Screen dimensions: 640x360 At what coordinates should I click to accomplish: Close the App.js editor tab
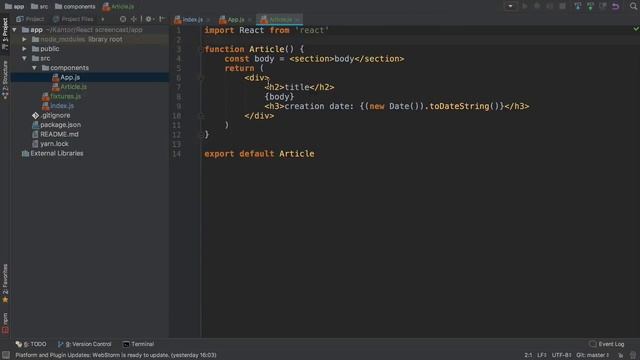coord(250,20)
